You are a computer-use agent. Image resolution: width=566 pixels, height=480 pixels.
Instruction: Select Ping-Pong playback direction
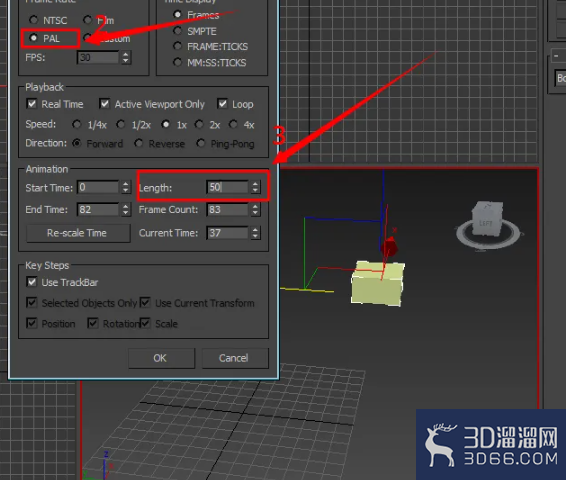point(201,143)
